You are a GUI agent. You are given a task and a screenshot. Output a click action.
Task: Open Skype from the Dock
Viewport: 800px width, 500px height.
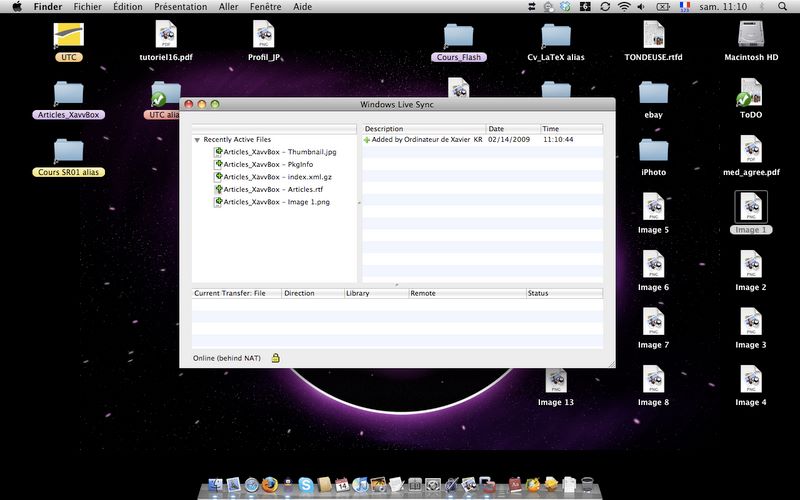306,484
